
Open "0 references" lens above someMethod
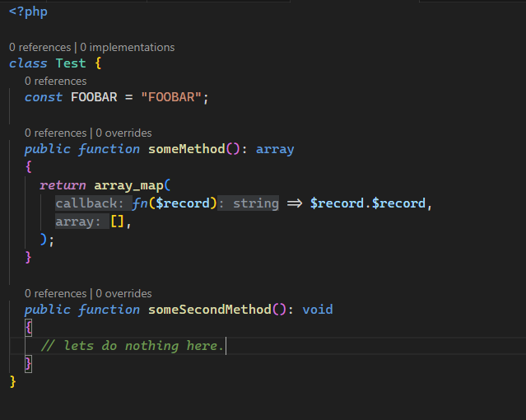point(55,133)
